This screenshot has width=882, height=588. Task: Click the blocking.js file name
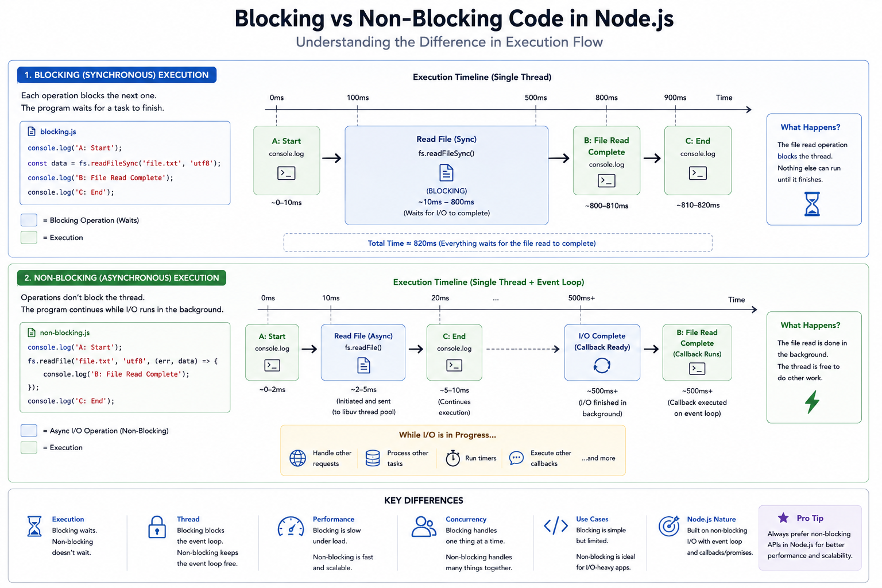coord(58,131)
